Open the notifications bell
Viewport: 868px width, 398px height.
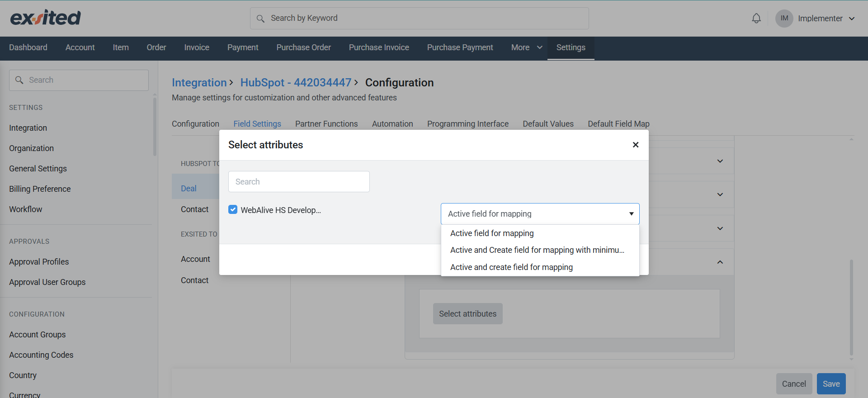[x=756, y=19]
